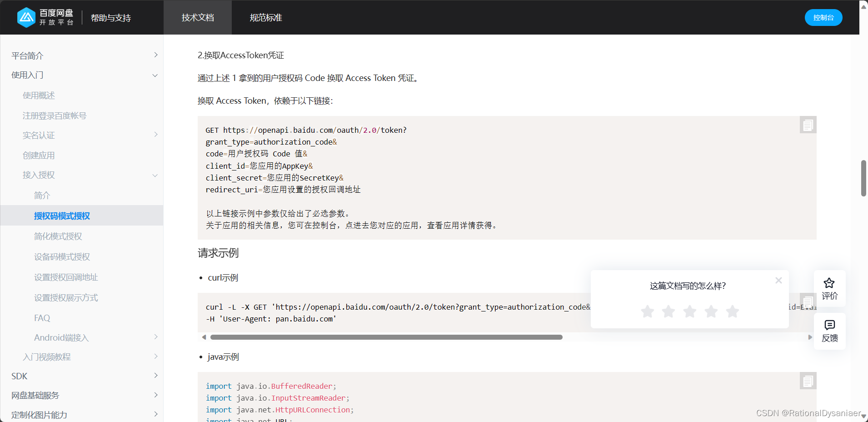
Task: Open 帮助与支持 in the header
Action: (x=111, y=18)
